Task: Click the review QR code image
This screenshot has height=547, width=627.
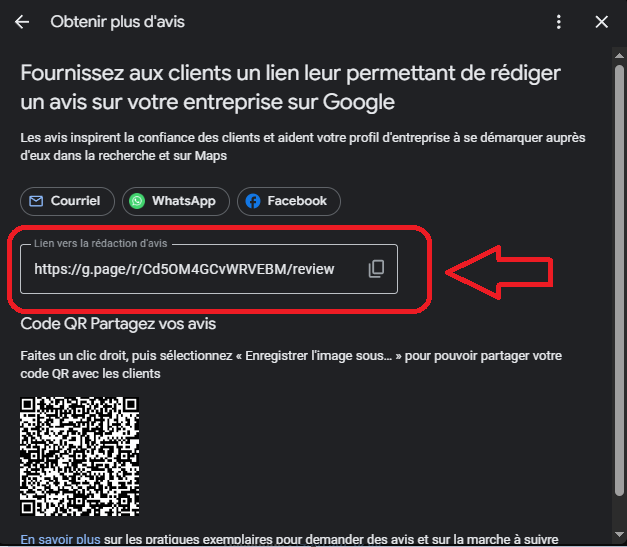Action: [80, 456]
